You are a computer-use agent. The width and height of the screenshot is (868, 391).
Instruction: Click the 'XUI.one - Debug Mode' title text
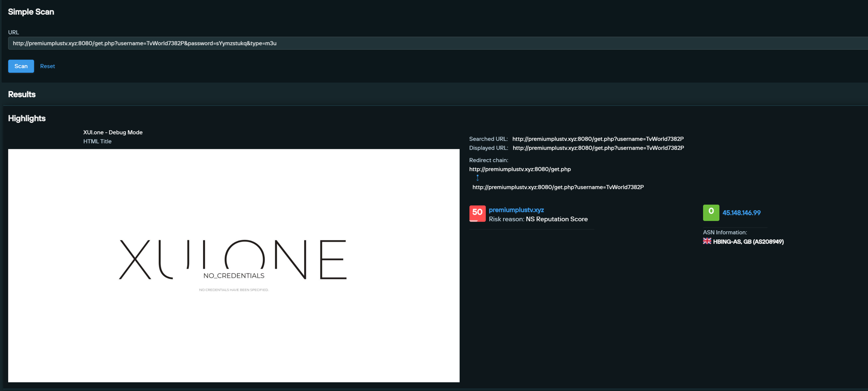(113, 132)
